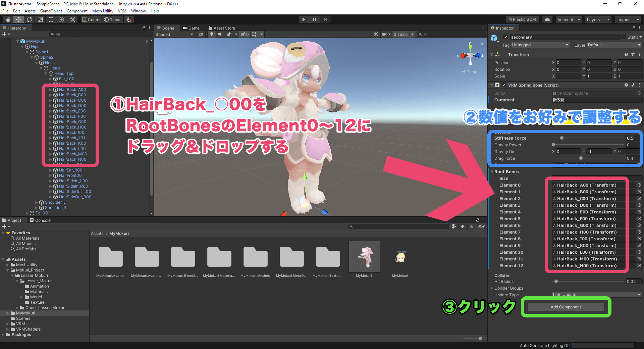Toggle scene lighting in Scene view toolbar
This screenshot has width=644, height=349.
click(x=212, y=34)
